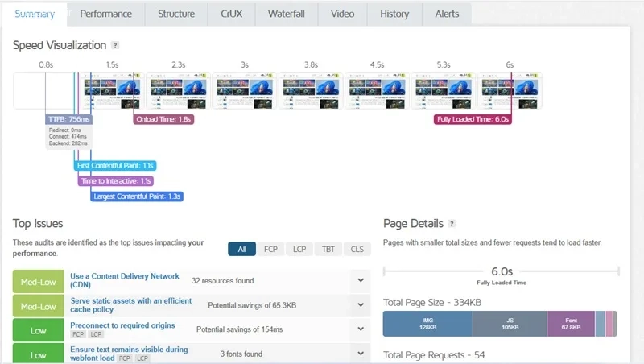Click the Total Page Size 334KB heading
This screenshot has width=644, height=364.
point(432,302)
